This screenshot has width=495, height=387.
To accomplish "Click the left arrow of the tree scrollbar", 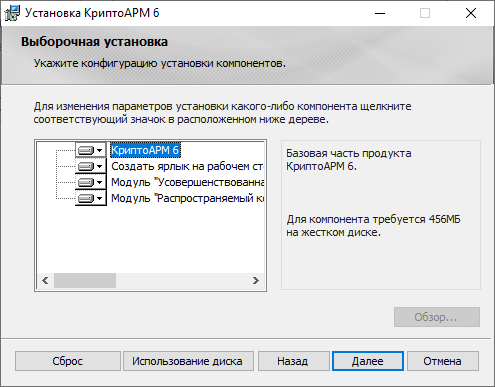I will click(x=45, y=280).
